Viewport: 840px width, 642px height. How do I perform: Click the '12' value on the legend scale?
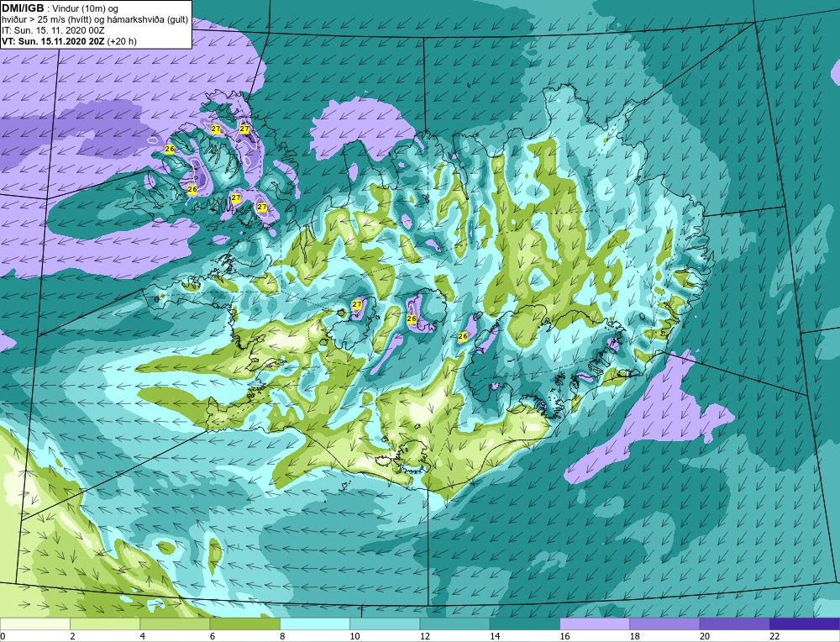[425, 636]
